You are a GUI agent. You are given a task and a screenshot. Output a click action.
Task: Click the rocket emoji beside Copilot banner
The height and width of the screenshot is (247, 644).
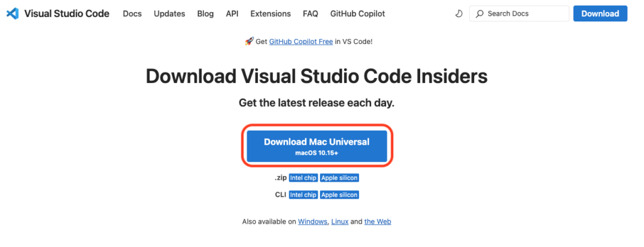249,41
